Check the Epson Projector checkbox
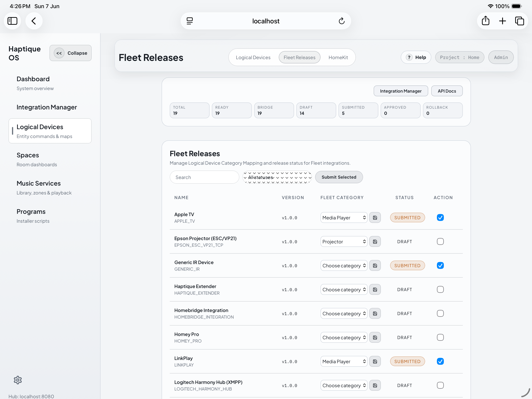The width and height of the screenshot is (532, 399). click(440, 241)
